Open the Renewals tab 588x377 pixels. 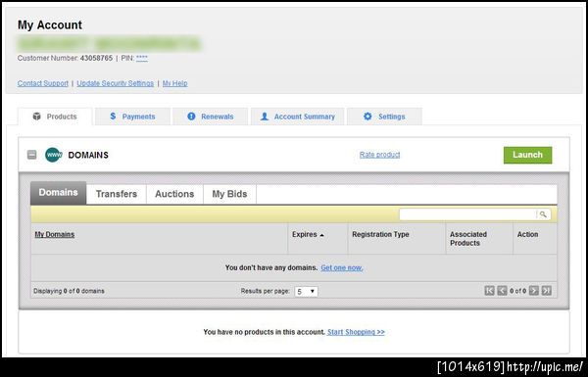[x=210, y=117]
